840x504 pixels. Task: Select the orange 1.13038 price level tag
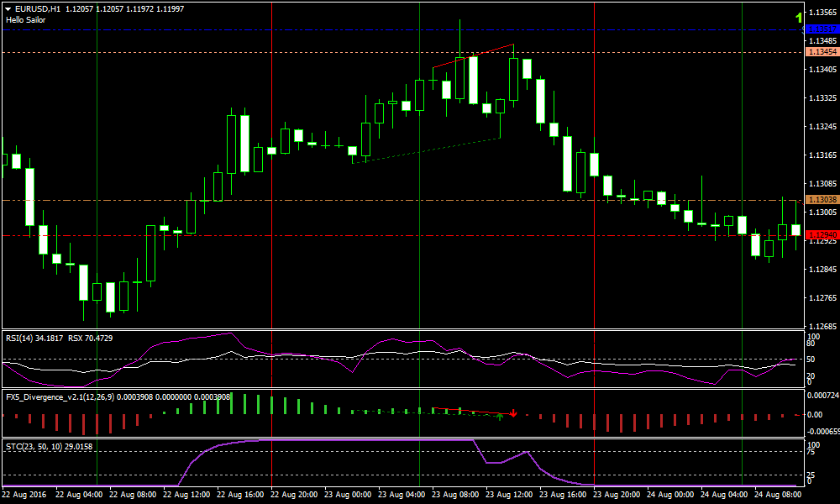[x=822, y=200]
